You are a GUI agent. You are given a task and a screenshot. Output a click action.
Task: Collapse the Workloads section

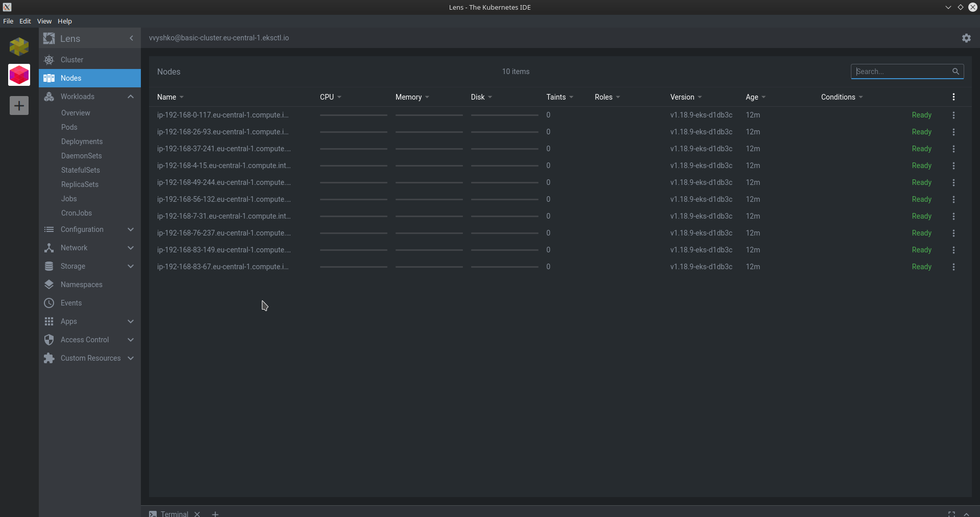pos(131,97)
